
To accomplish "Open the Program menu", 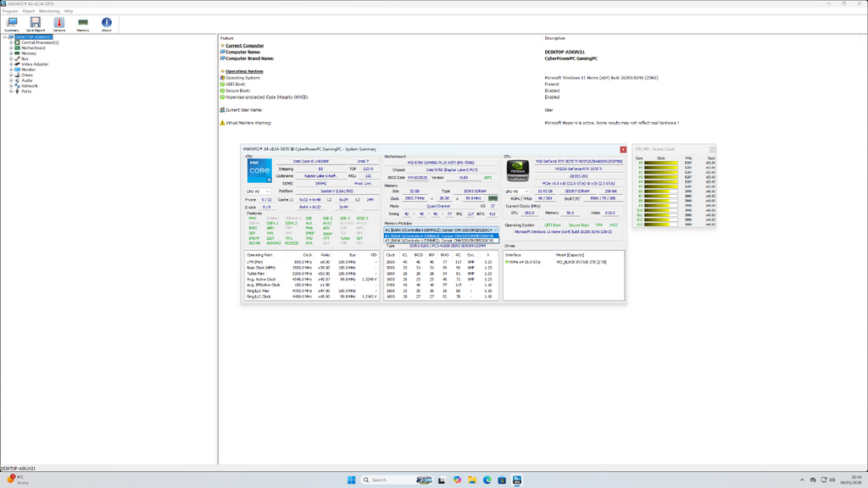I will click(10, 11).
